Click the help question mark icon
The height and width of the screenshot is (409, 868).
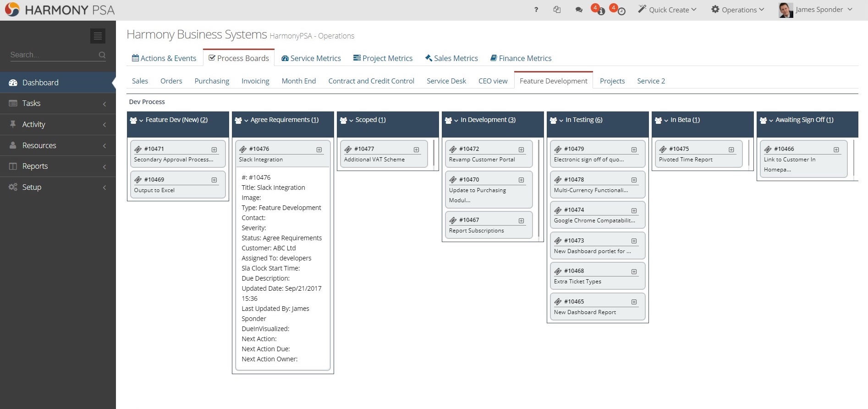536,10
